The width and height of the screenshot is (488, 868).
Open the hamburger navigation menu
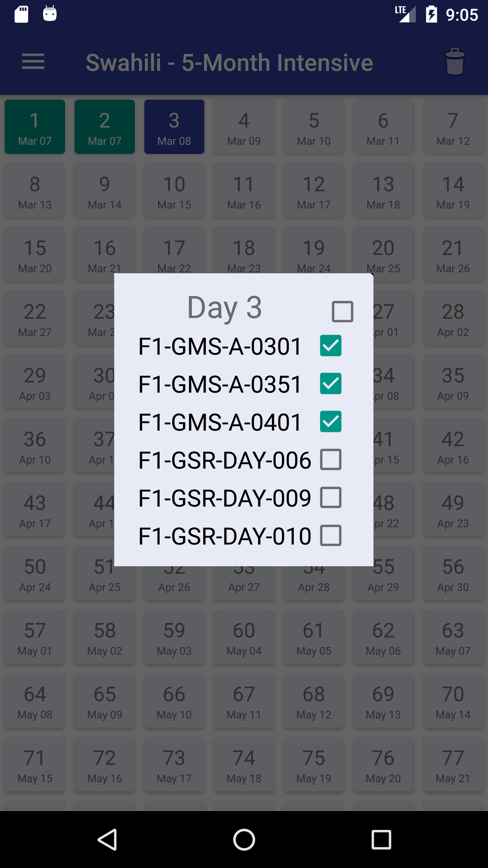33,62
